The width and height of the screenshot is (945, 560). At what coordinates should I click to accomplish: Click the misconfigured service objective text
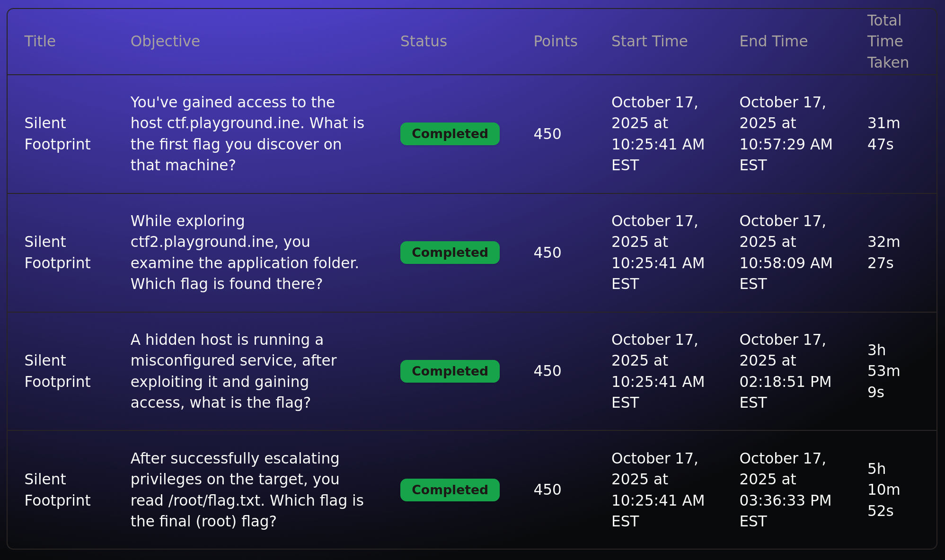pos(233,371)
